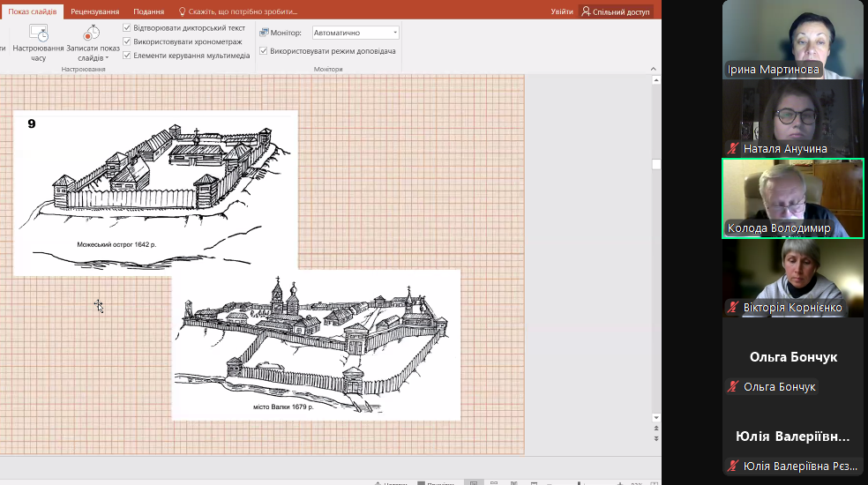Image resolution: width=868 pixels, height=485 pixels.
Task: Toggle Відтворювати дикторський текст checkbox
Action: pyautogui.click(x=127, y=28)
